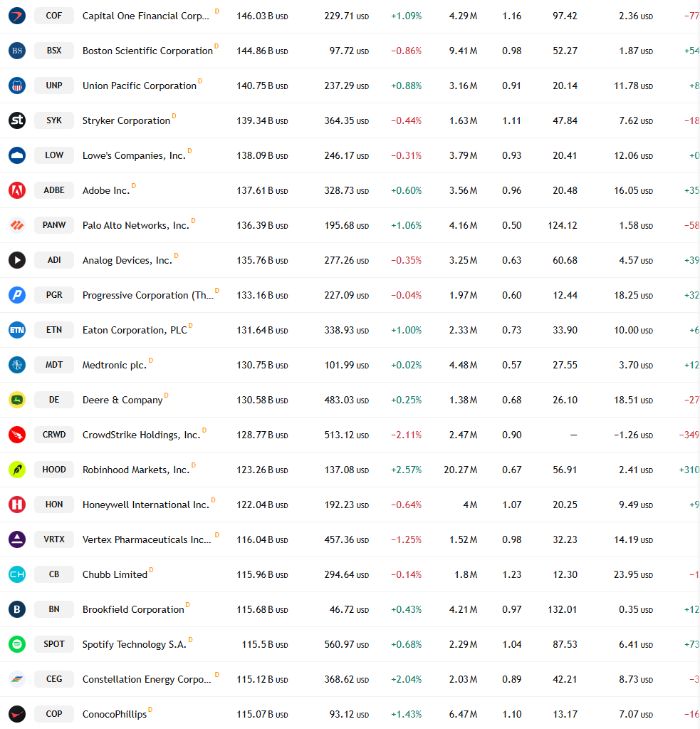Click the Vertex Pharmaceuticals purple logo
Image resolution: width=700 pixels, height=729 pixels.
pos(17,539)
